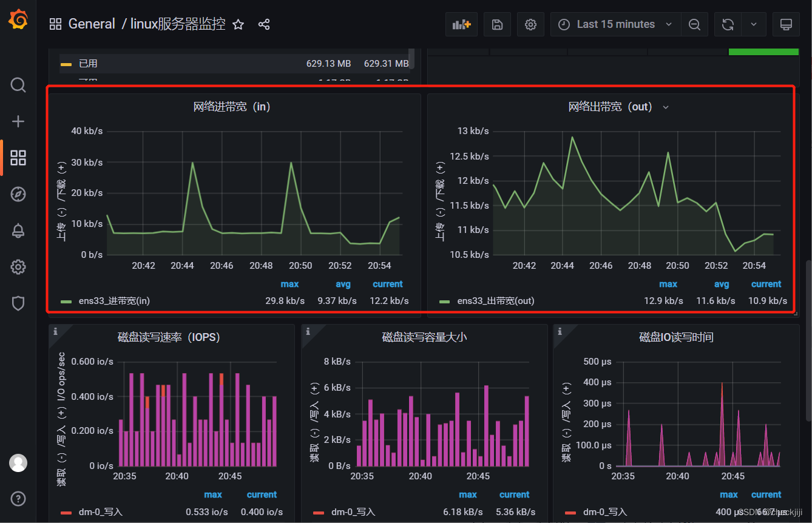Star this dashboard as favorite
The width and height of the screenshot is (812, 523).
pos(237,24)
